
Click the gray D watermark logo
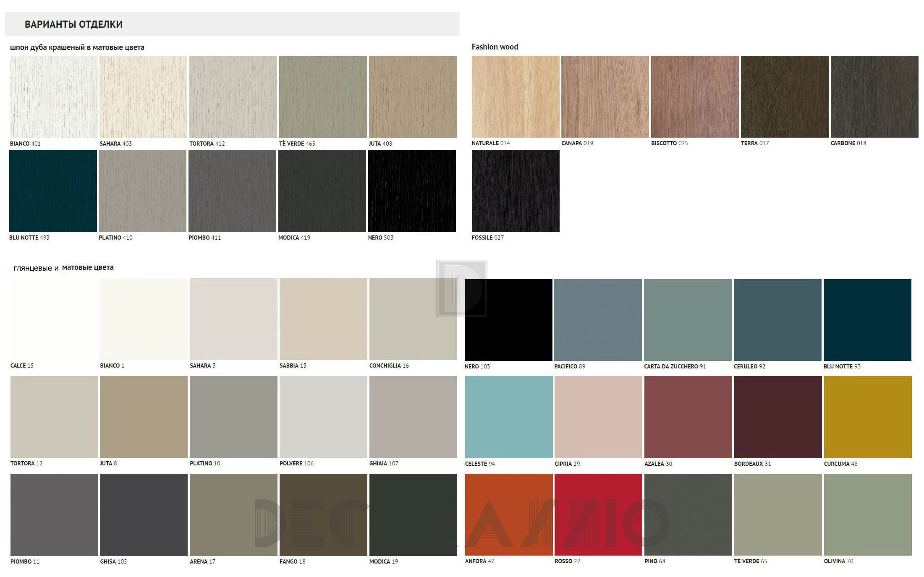(x=461, y=288)
